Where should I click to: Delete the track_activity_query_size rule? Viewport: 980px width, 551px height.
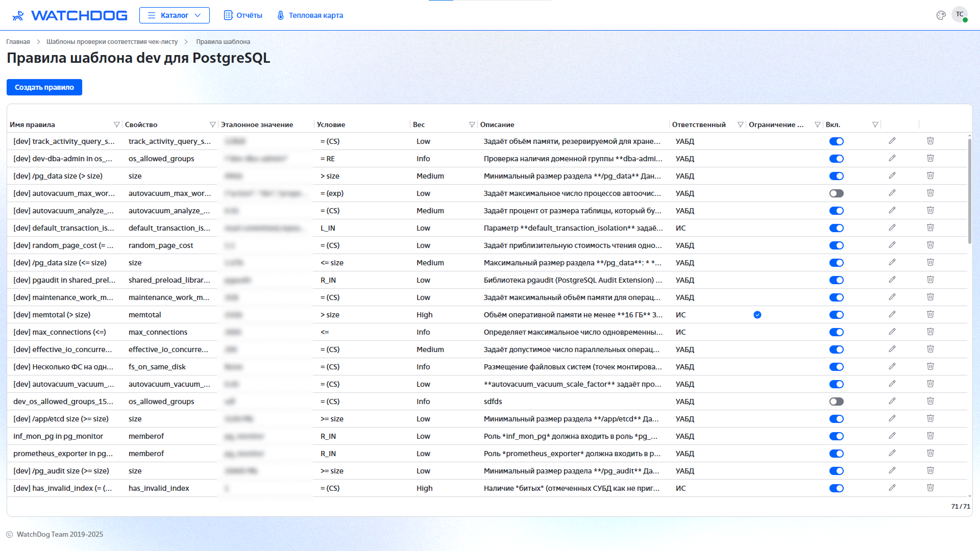(x=930, y=141)
